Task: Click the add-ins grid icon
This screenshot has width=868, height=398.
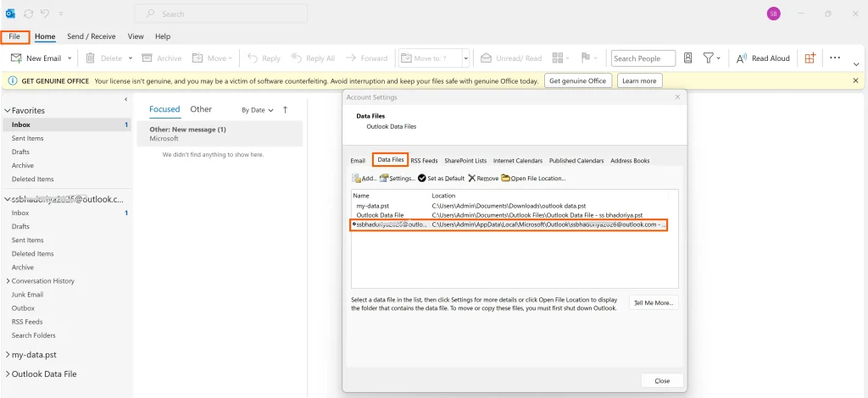Action: click(810, 58)
